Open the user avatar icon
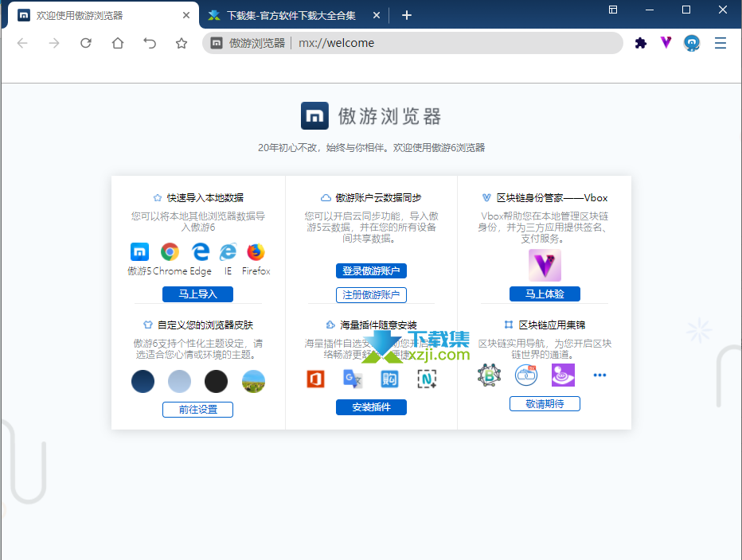The height and width of the screenshot is (560, 742). pyautogui.click(x=692, y=43)
